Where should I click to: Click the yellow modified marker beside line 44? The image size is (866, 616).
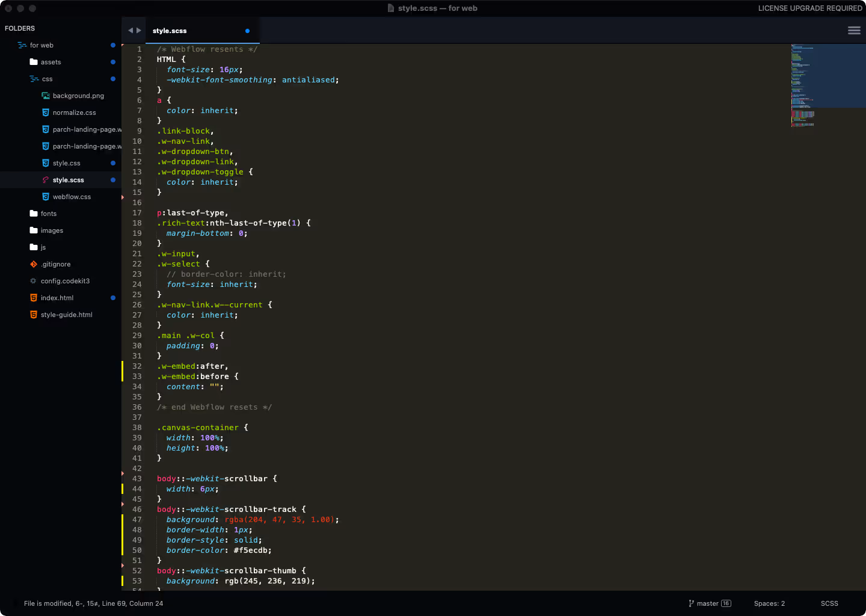pos(123,489)
